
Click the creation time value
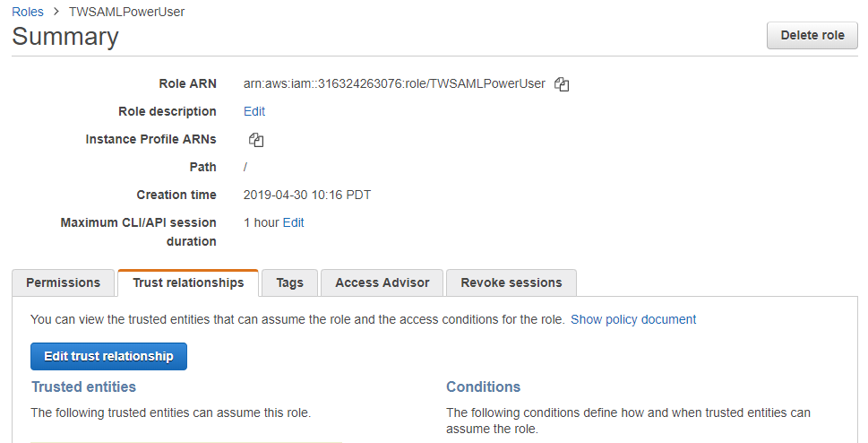307,195
